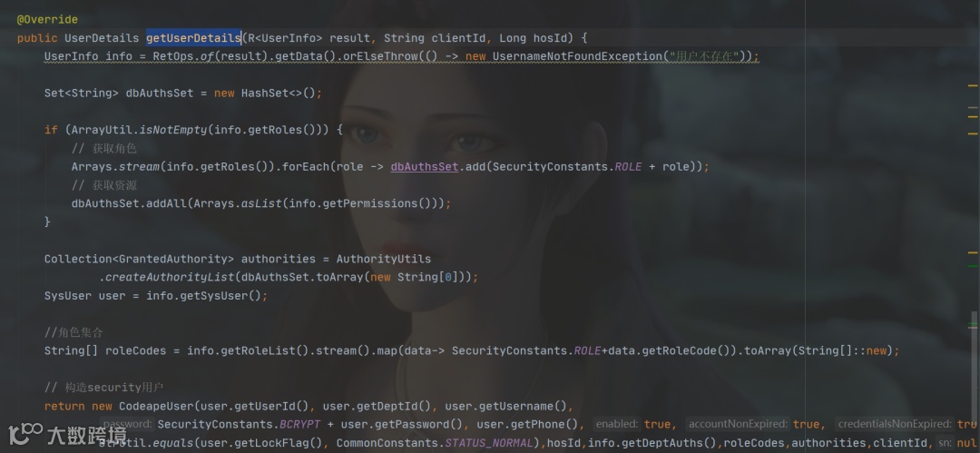Screen dimensions: 980x453
Task: Click the underlined dbAuthsSet in forEach lambda
Action: click(425, 167)
